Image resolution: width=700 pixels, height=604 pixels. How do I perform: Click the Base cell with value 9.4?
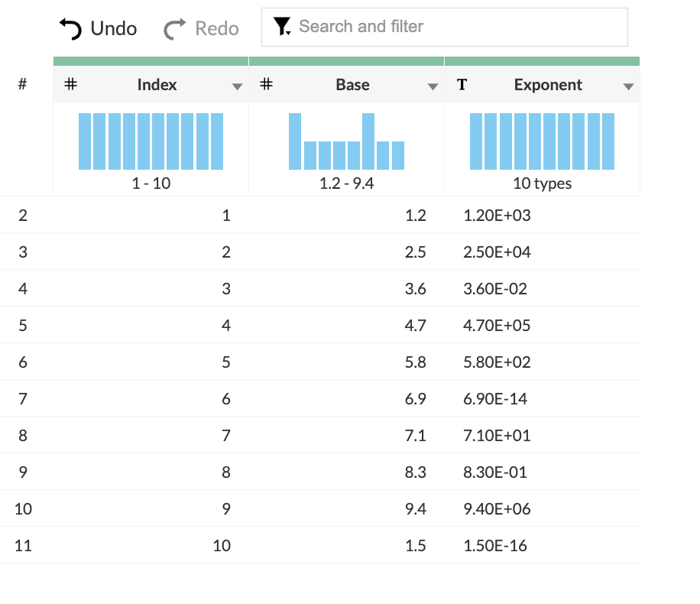pyautogui.click(x=415, y=509)
